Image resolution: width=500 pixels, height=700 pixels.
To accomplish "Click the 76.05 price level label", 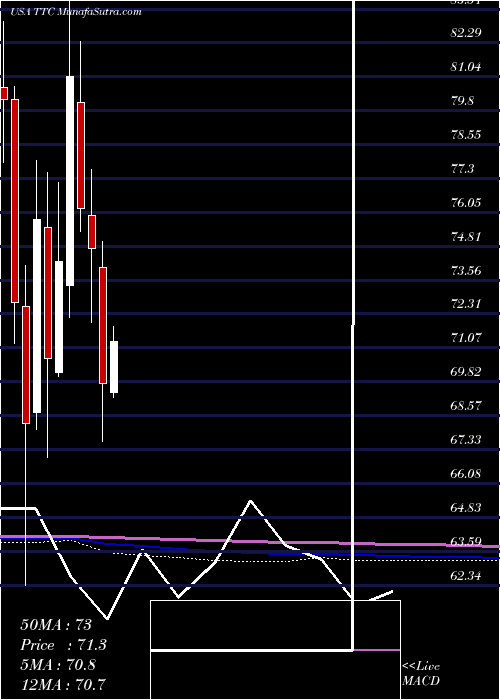I will click(466, 202).
